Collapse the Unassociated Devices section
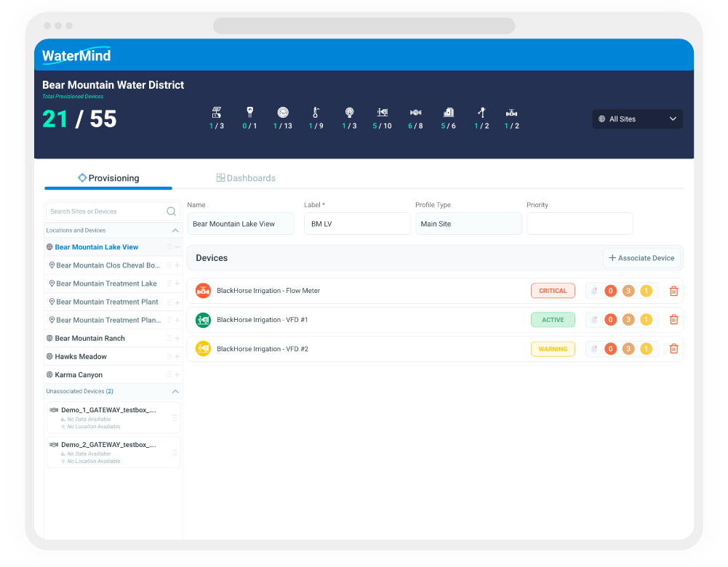The width and height of the screenshot is (728, 567). [x=175, y=392]
